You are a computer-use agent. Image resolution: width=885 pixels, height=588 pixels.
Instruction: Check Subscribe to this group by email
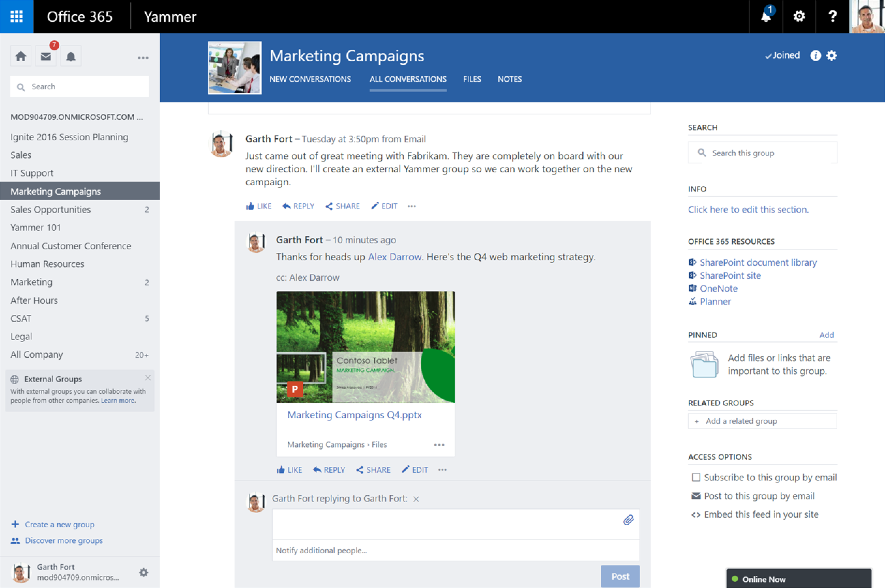pos(696,477)
